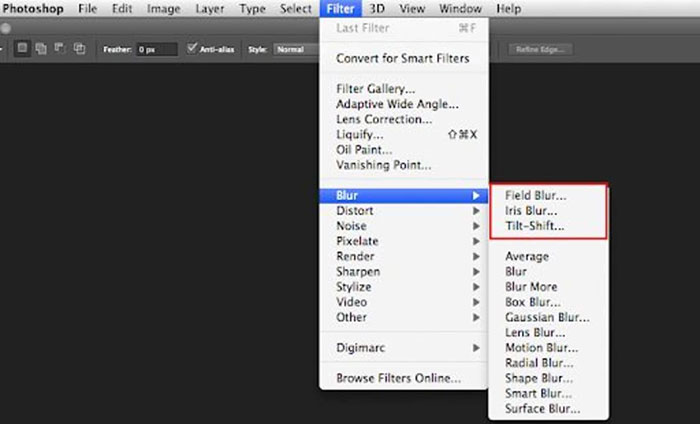Open the Layer menu
This screenshot has width=700, height=424.
pyautogui.click(x=210, y=8)
